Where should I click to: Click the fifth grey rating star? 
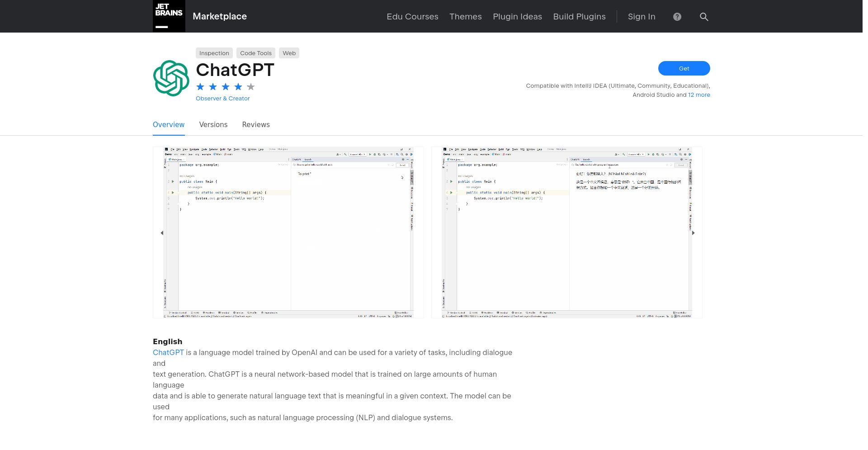251,87
